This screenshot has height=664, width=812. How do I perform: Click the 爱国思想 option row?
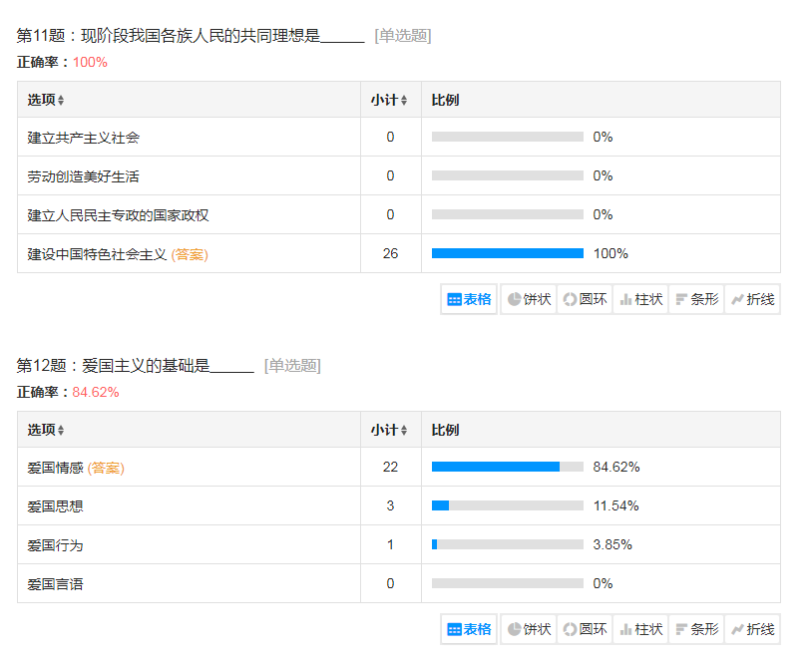point(56,506)
